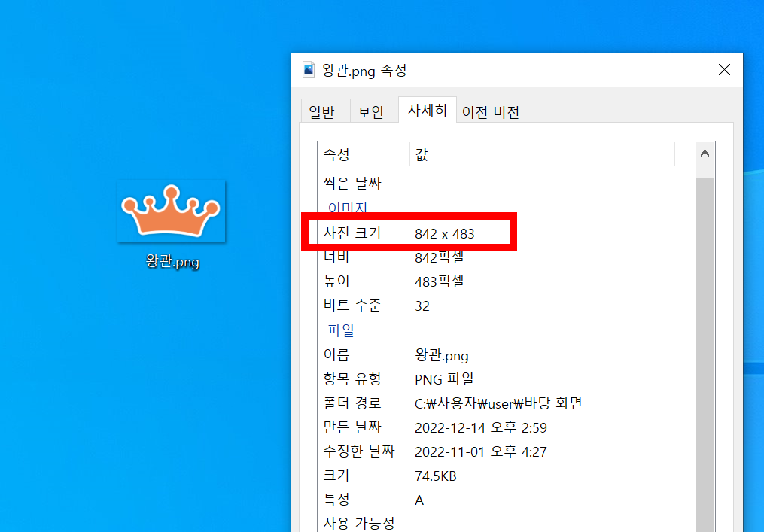Click the 842 x 483 value
Image resolution: width=764 pixels, height=532 pixels.
click(444, 234)
